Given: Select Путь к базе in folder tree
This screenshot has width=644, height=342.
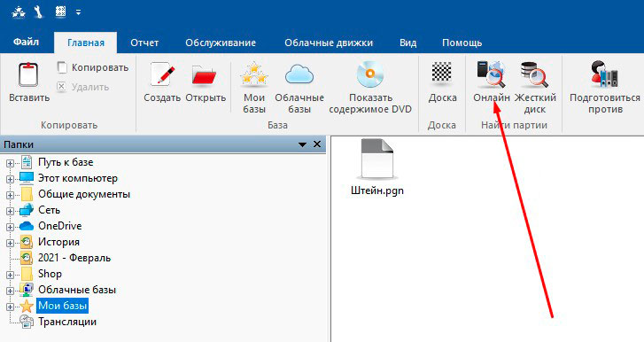Looking at the screenshot, I should (66, 162).
